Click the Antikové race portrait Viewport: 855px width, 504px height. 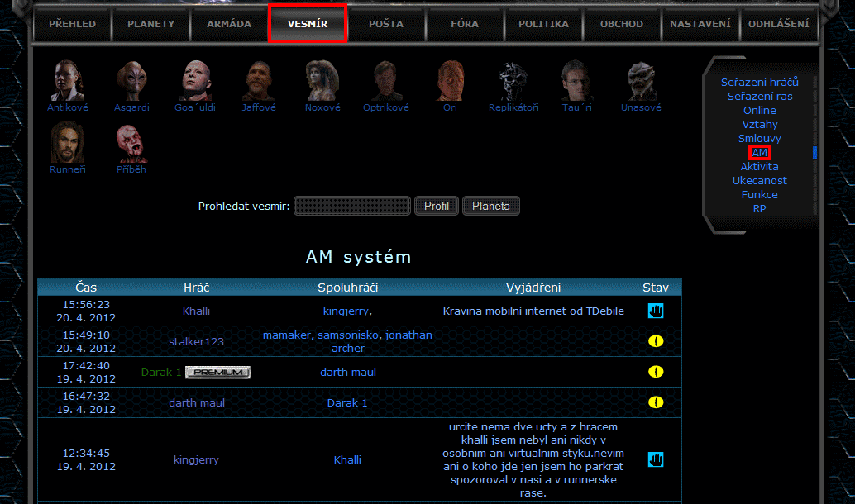tap(67, 81)
